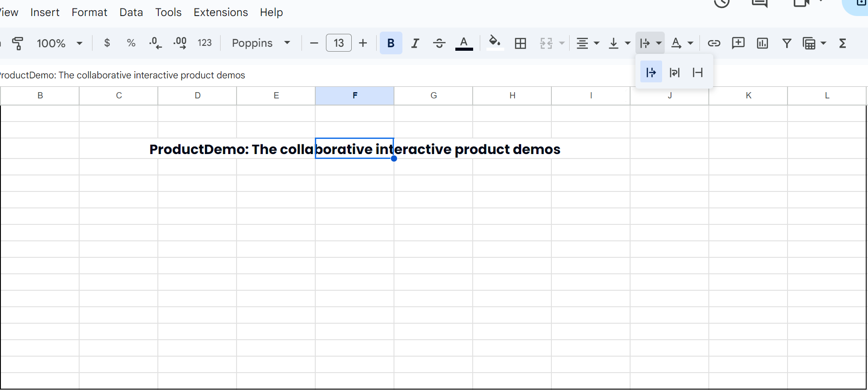This screenshot has height=390, width=868.
Task: Select column L header
Action: [x=827, y=96]
